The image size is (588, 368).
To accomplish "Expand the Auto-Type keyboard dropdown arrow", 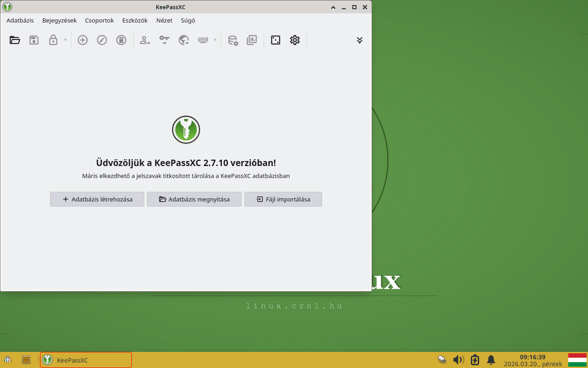I will click(215, 40).
